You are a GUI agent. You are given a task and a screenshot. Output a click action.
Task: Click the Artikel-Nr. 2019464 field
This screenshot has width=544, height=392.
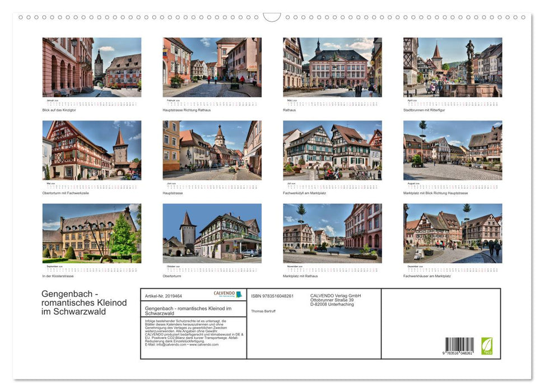(x=164, y=295)
